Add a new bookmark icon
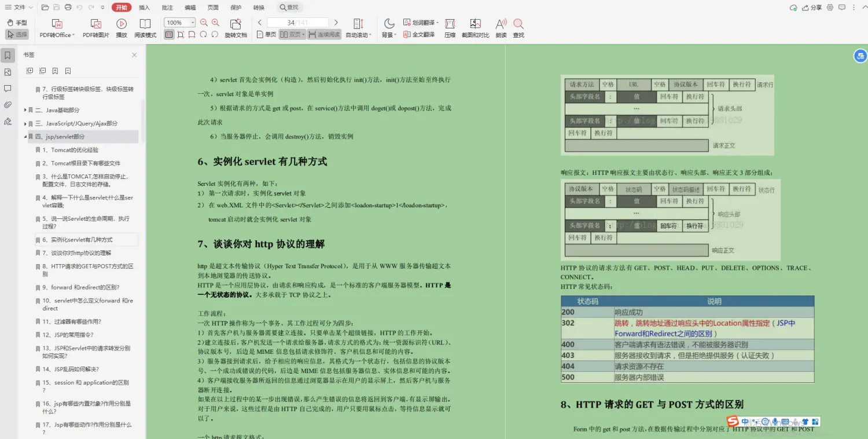868x439 pixels. click(x=55, y=71)
